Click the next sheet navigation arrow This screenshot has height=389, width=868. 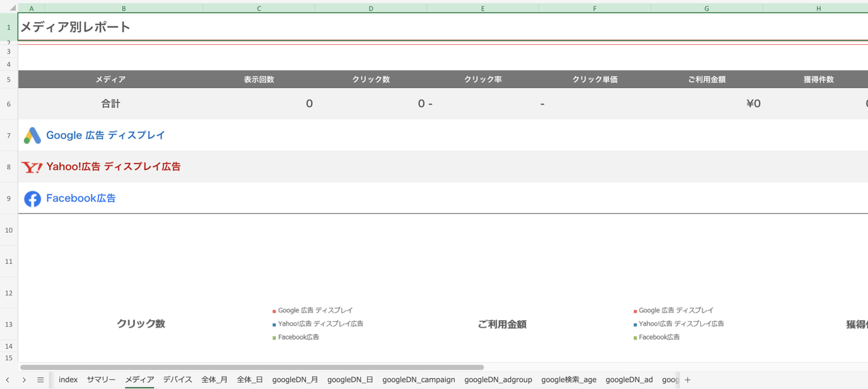pos(24,380)
